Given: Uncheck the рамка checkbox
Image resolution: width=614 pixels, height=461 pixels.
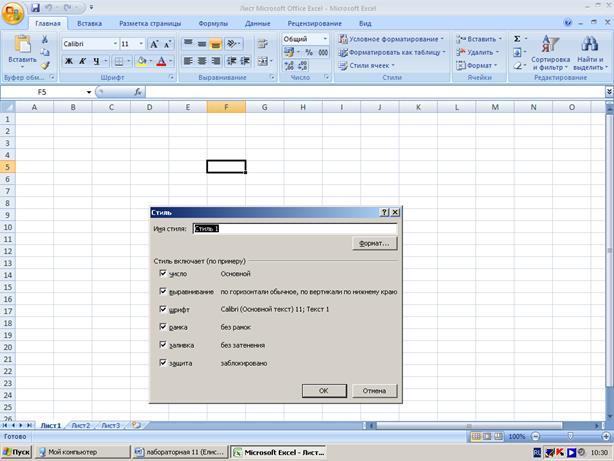Looking at the screenshot, I should point(163,327).
